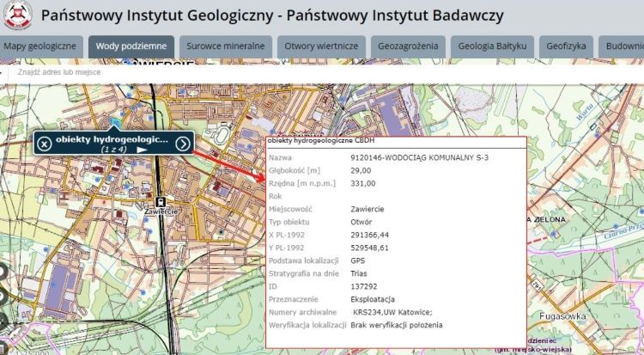Click the Państwowy Instytut Geologiczny logo
The image size is (644, 355).
tap(18, 15)
